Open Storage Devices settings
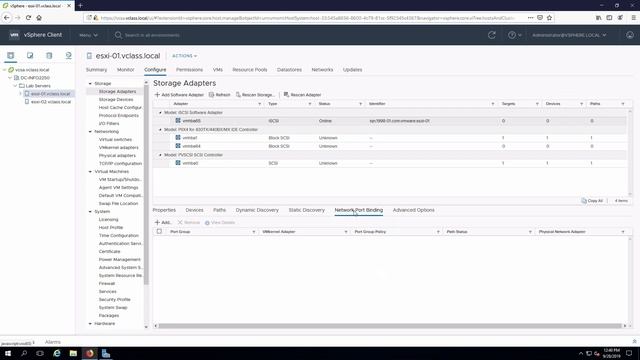 116,100
